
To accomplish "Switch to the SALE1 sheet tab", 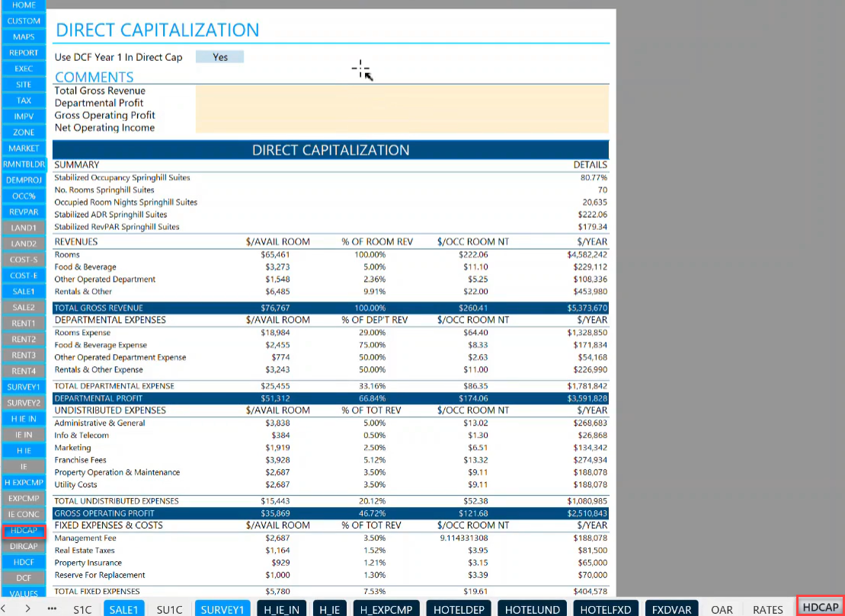I will (123, 609).
